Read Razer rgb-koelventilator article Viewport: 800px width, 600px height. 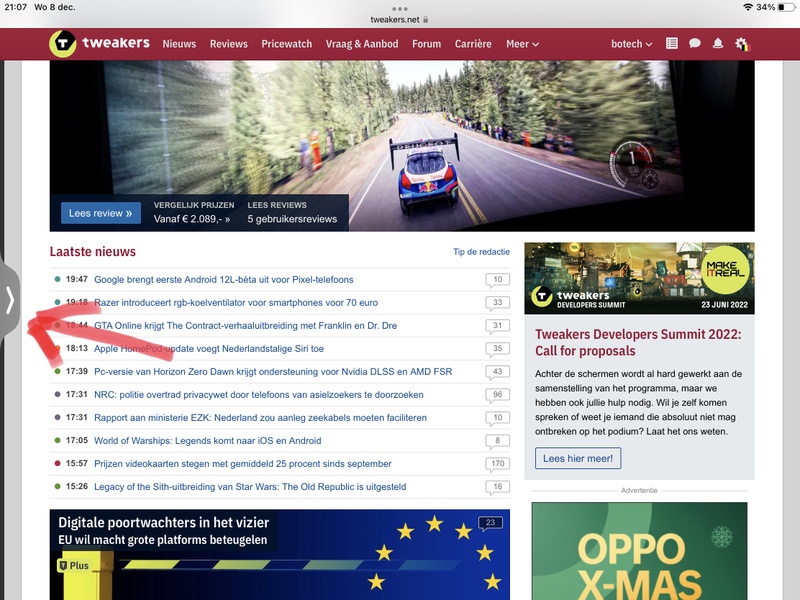(236, 303)
